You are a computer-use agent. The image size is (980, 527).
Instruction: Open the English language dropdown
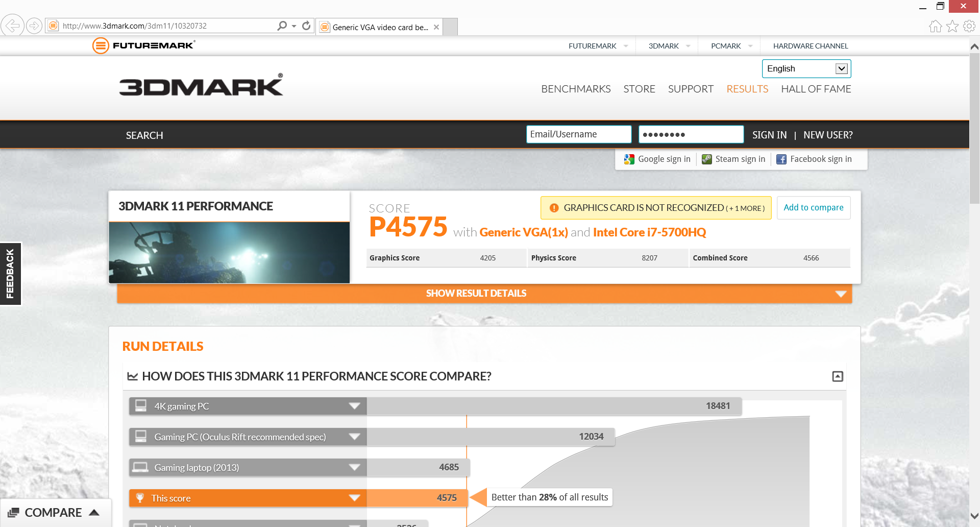click(x=806, y=68)
